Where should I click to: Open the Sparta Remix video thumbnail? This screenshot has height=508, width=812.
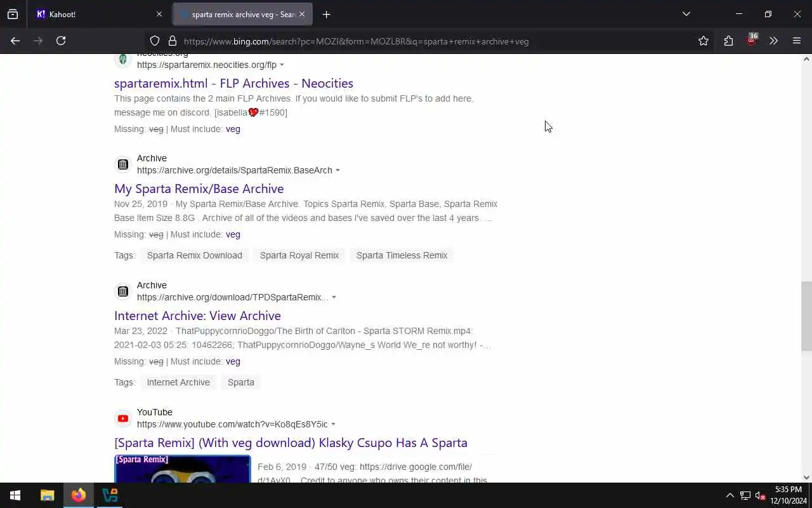(183, 469)
